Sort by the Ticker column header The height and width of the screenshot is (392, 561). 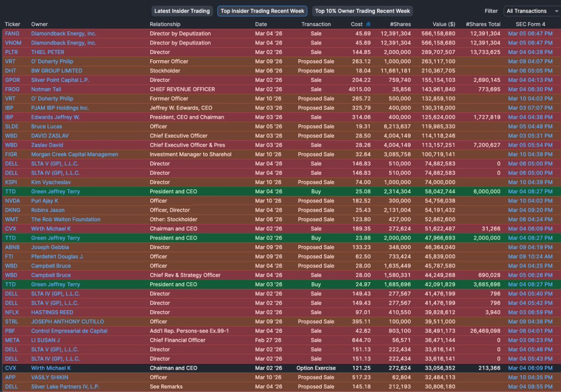pos(12,24)
